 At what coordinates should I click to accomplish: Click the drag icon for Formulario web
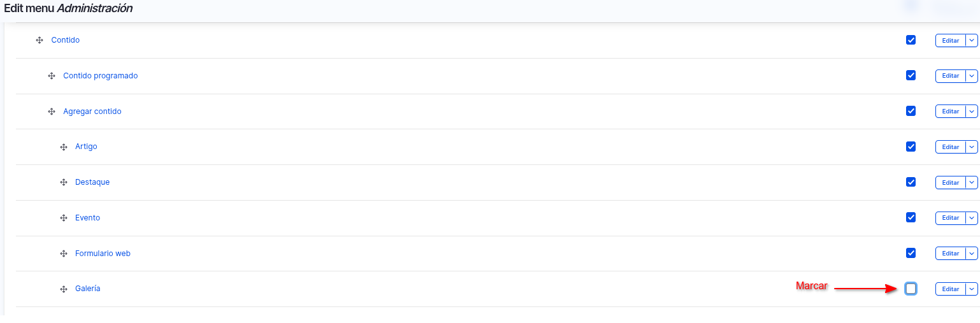(64, 254)
